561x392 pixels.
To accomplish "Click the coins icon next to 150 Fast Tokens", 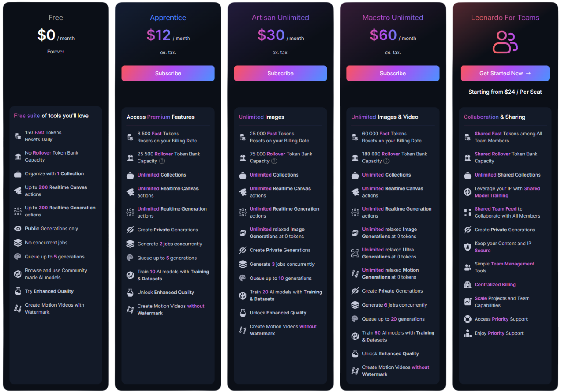I will [x=18, y=136].
